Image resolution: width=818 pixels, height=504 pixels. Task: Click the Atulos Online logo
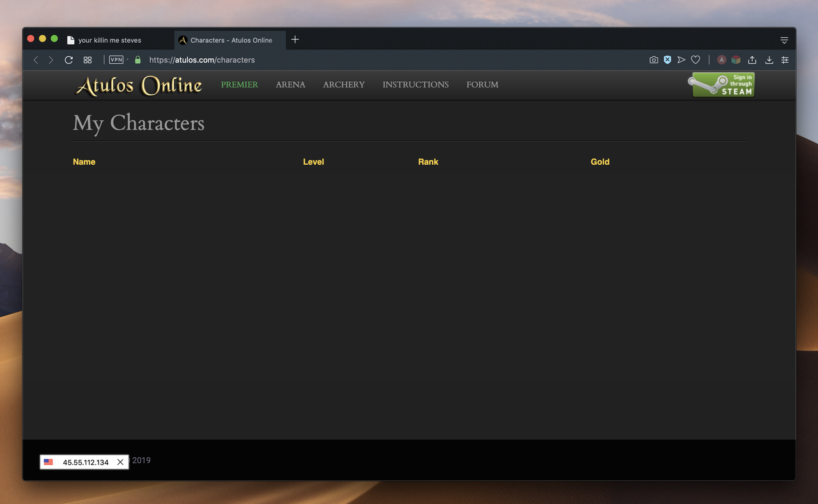pos(139,85)
